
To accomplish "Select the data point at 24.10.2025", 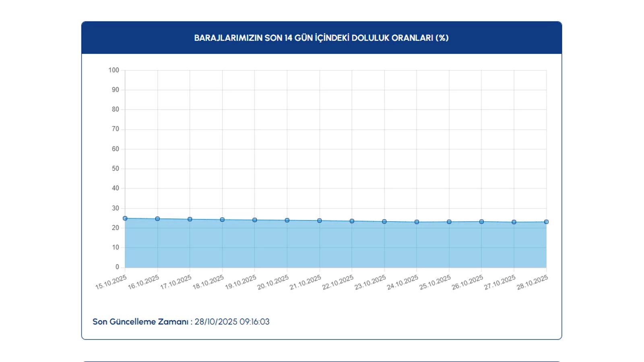I will tap(417, 222).
